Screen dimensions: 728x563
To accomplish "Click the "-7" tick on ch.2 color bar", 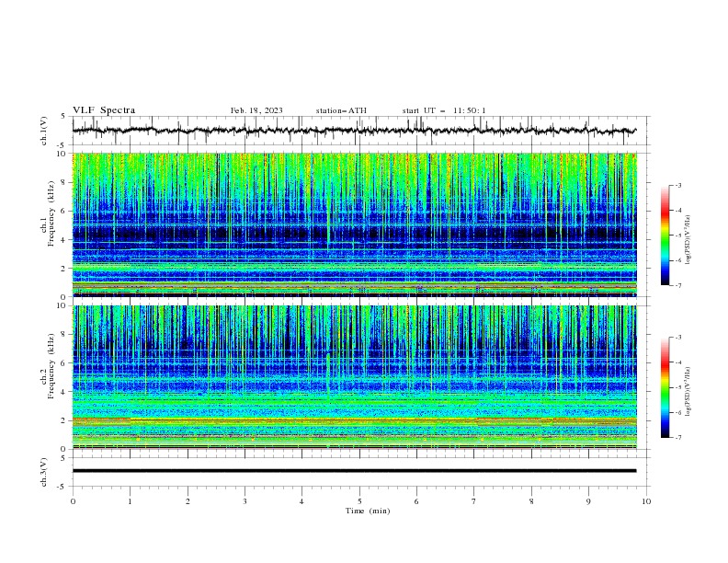I will click(x=677, y=438).
